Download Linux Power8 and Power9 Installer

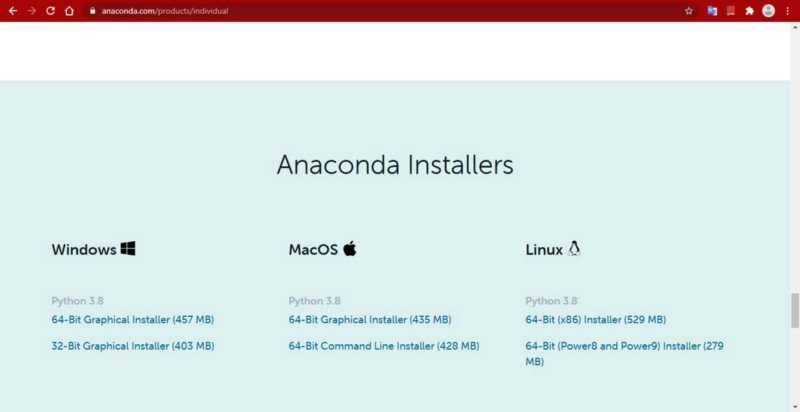624,354
